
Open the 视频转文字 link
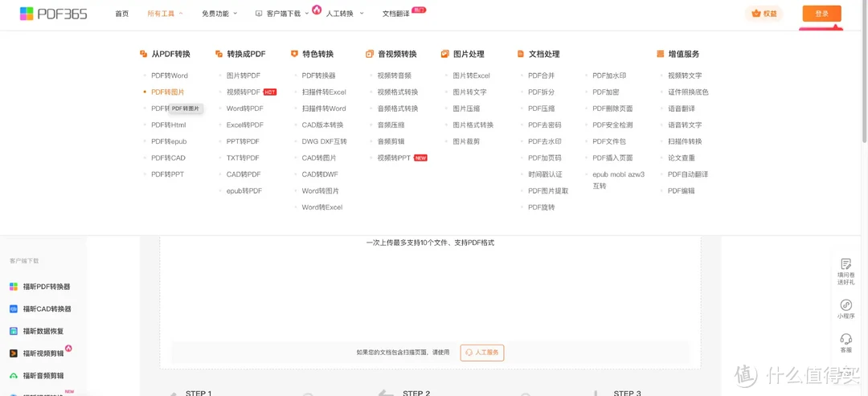[685, 76]
